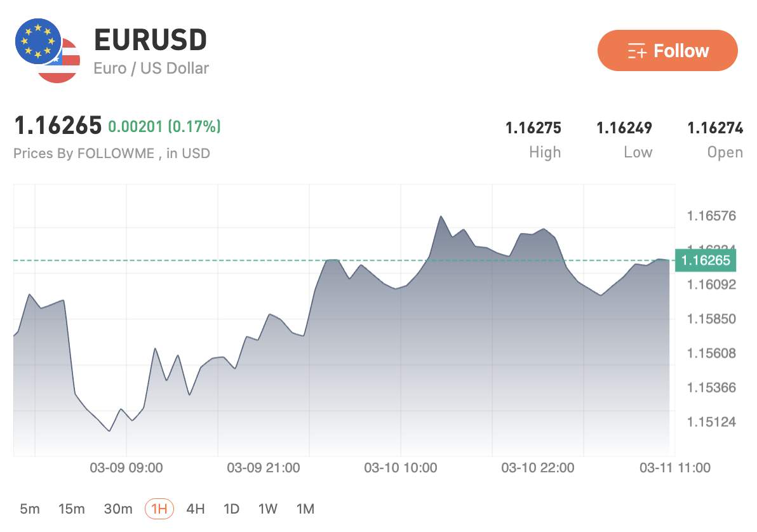Screen dimensions: 757x532
Task: Click the green current price tag 1.16265
Action: point(706,260)
